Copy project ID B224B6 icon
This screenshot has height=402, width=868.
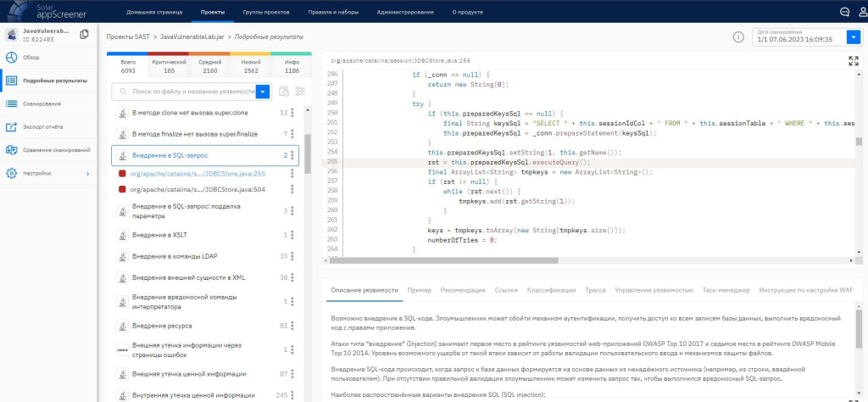tap(84, 34)
